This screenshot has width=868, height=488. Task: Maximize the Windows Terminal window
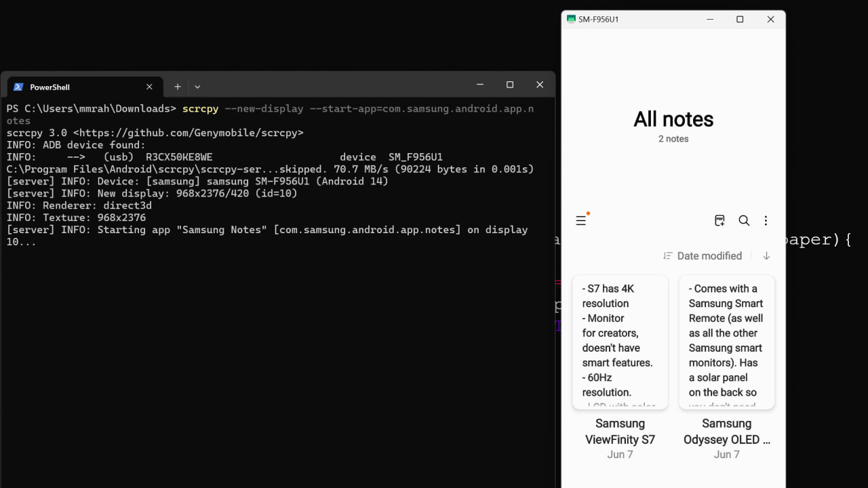(x=510, y=85)
